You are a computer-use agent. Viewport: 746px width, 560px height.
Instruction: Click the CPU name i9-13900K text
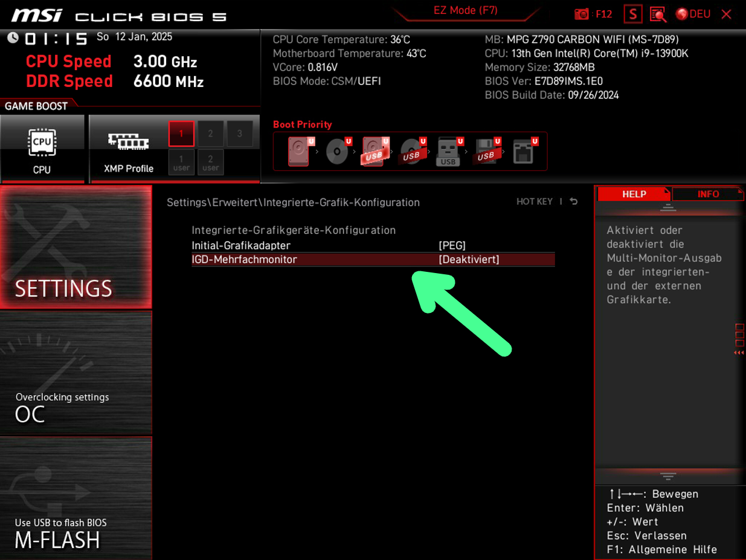pyautogui.click(x=587, y=53)
